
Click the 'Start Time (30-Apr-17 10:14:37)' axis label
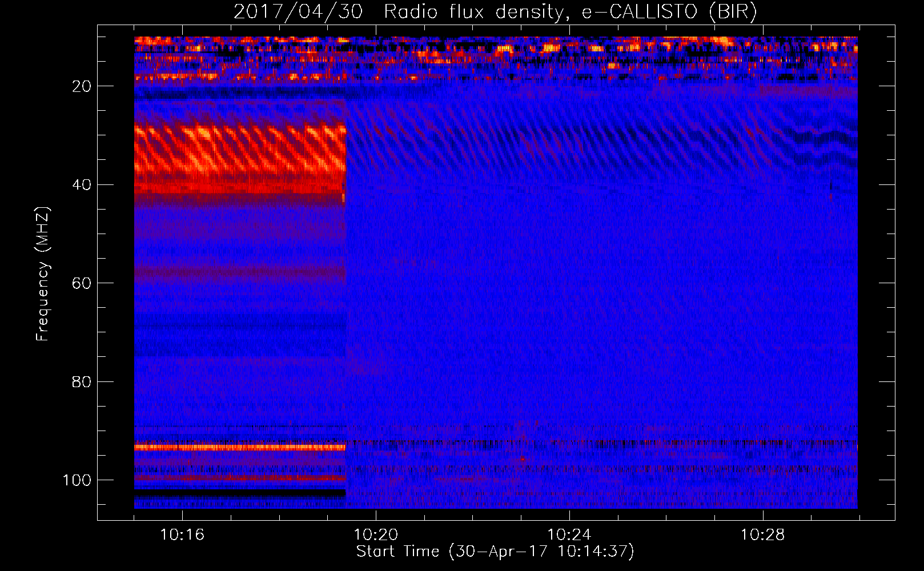coord(495,552)
